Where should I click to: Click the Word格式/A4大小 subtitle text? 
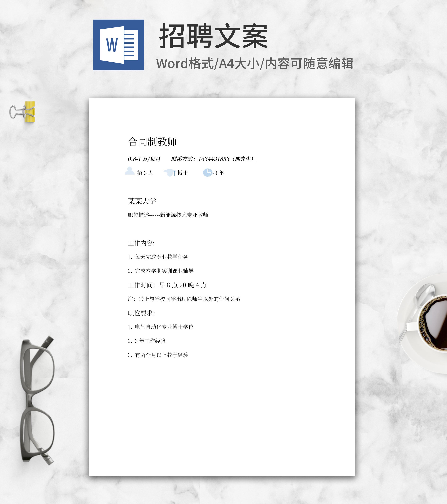pos(255,64)
